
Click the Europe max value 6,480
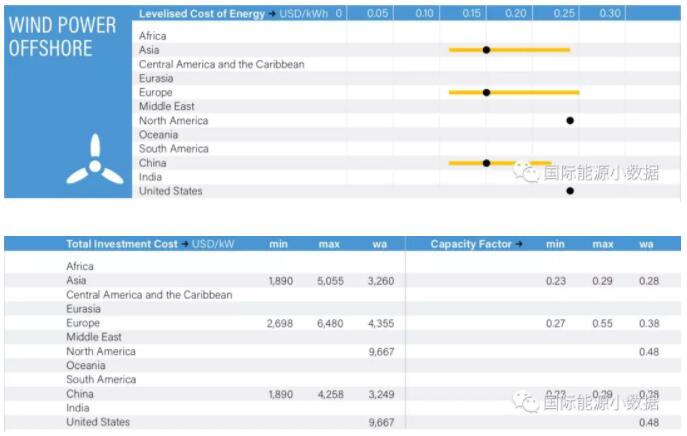pyautogui.click(x=329, y=324)
